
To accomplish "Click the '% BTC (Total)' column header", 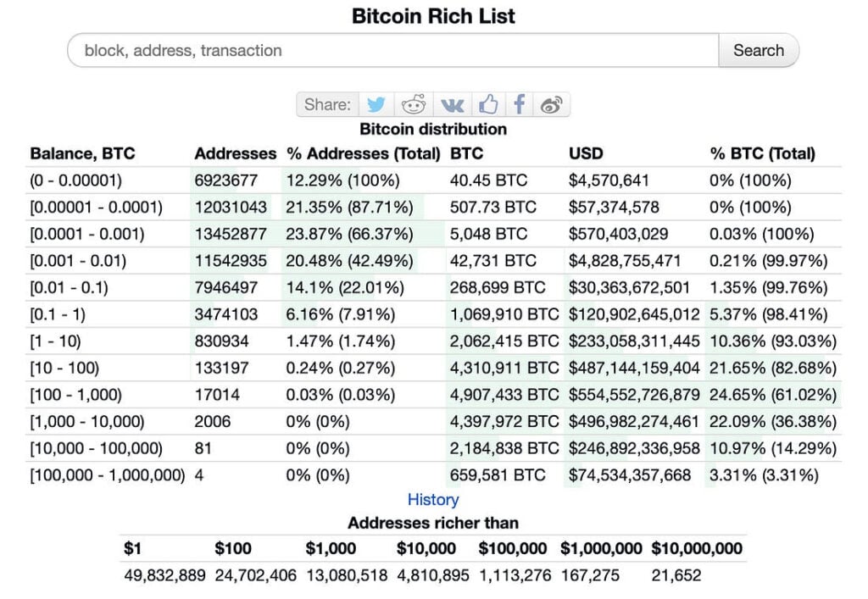I will (x=764, y=153).
